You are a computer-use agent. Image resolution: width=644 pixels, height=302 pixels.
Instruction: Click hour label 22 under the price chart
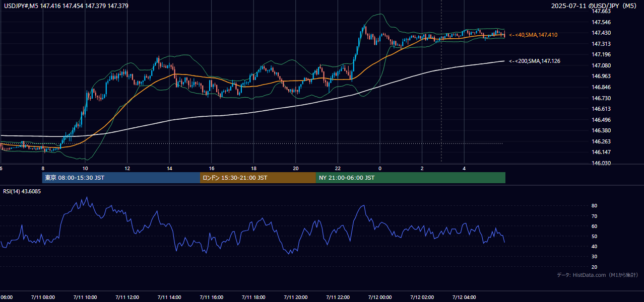pos(338,168)
